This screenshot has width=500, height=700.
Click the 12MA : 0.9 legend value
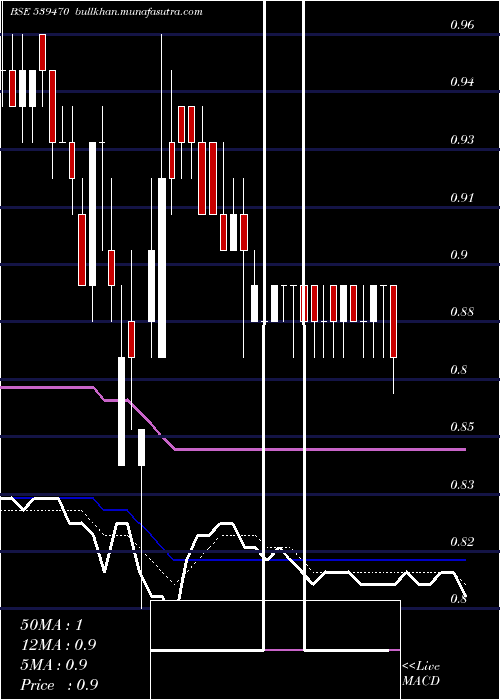(x=58, y=645)
